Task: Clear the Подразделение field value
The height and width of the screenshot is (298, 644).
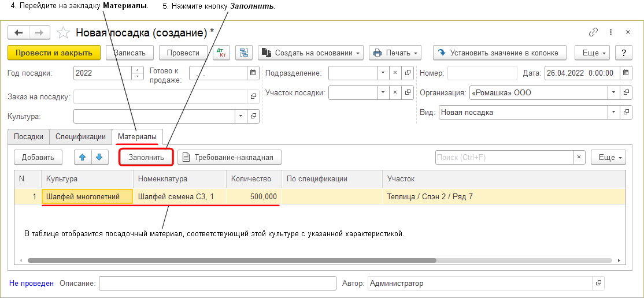Action: [x=395, y=73]
